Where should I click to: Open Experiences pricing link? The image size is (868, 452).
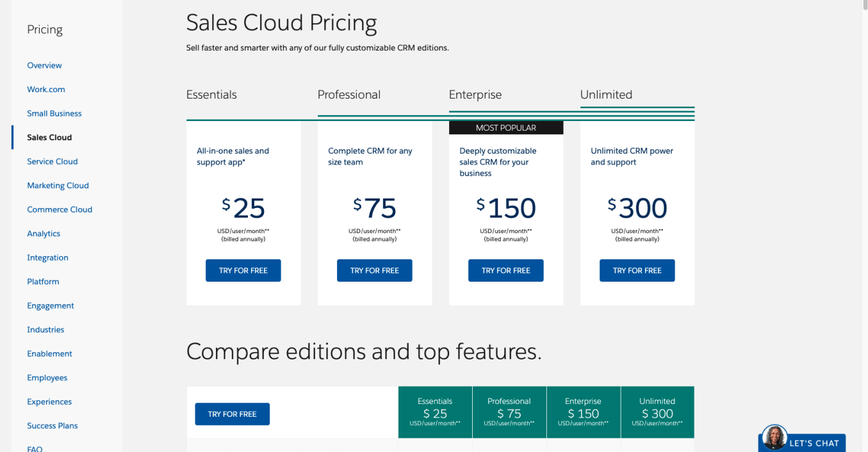(x=49, y=401)
